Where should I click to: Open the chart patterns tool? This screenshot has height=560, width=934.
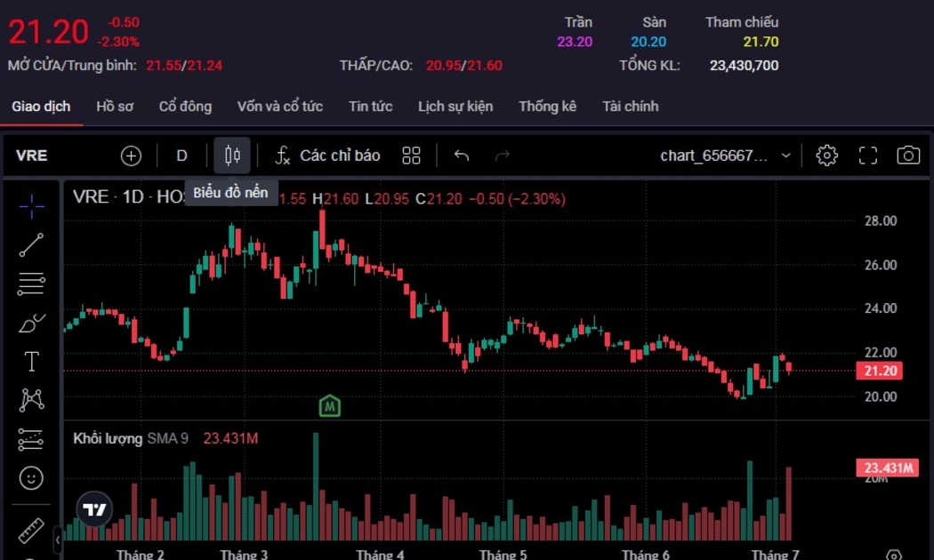(x=31, y=400)
